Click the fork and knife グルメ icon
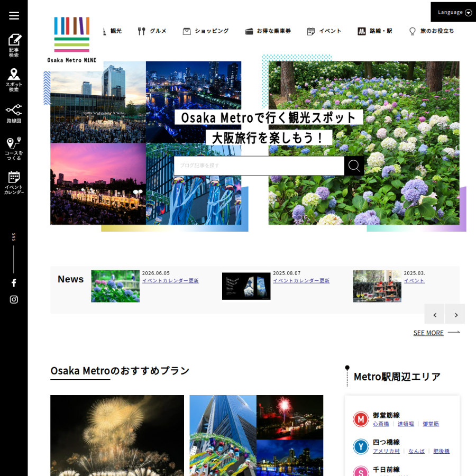The height and width of the screenshot is (476, 476). (x=141, y=31)
